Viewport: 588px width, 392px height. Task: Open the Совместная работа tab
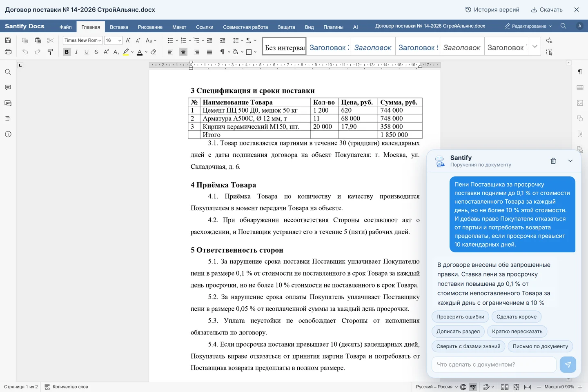(x=245, y=27)
